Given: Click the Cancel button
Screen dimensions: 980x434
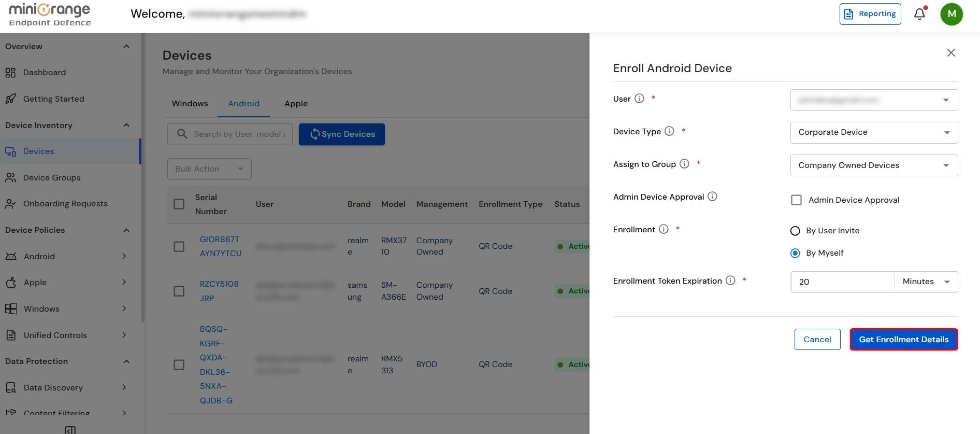Looking at the screenshot, I should pyautogui.click(x=817, y=340).
